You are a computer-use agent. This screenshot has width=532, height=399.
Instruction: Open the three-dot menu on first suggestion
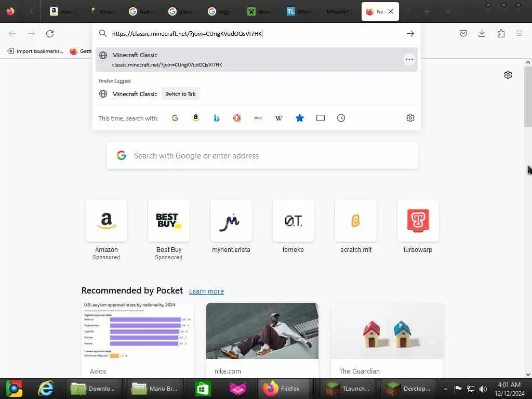click(409, 60)
